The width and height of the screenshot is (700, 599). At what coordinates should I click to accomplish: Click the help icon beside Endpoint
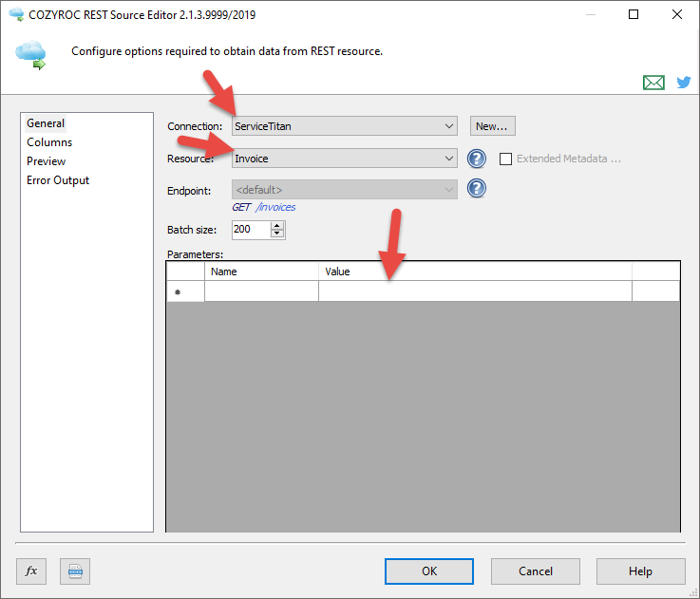[x=477, y=188]
